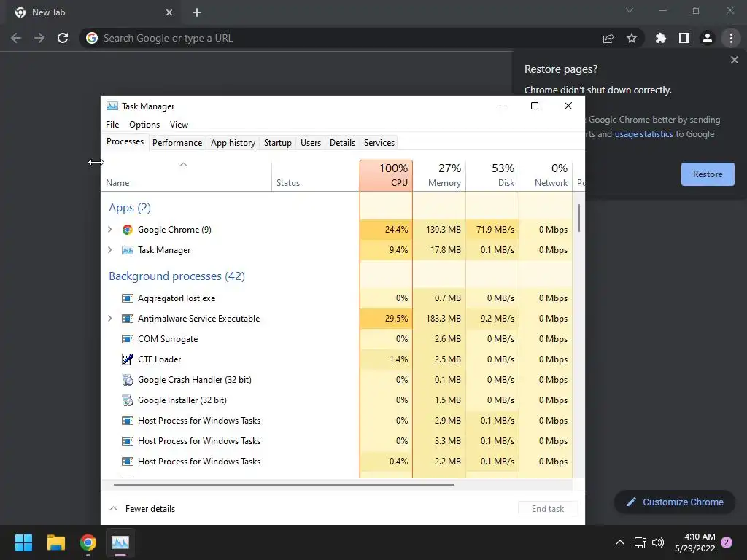Click the Google Crash Handler icon
The width and height of the screenshot is (747, 560).
(127, 380)
